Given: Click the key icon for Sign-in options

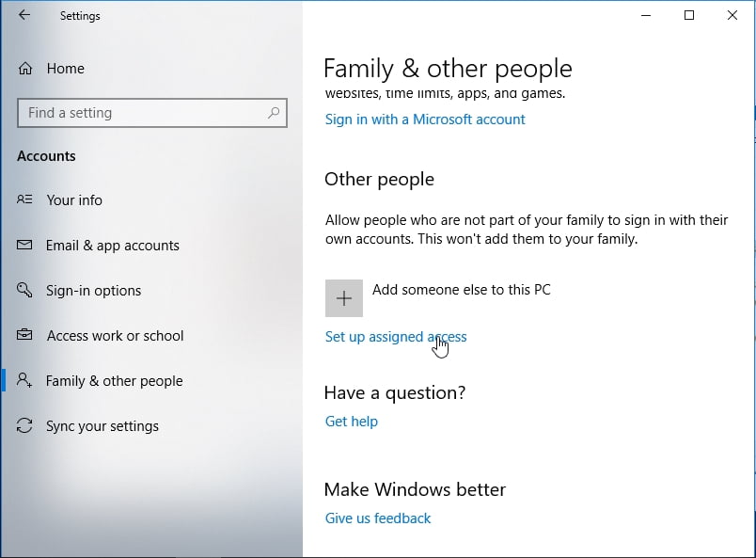Looking at the screenshot, I should (x=25, y=291).
